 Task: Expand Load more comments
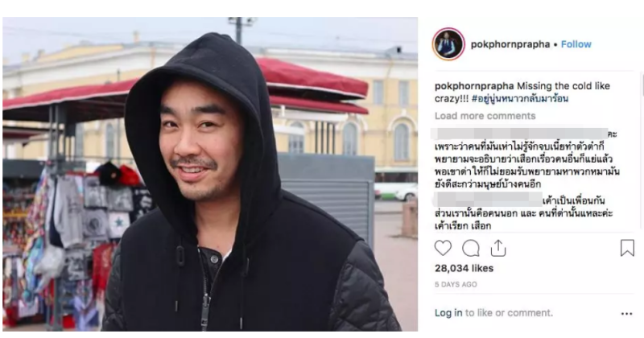pyautogui.click(x=485, y=116)
